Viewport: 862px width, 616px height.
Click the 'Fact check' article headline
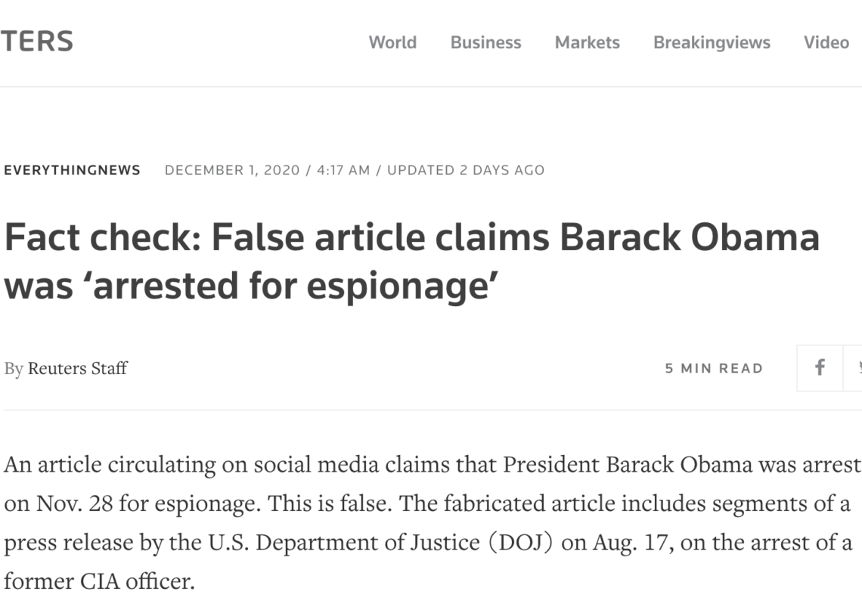click(x=412, y=262)
